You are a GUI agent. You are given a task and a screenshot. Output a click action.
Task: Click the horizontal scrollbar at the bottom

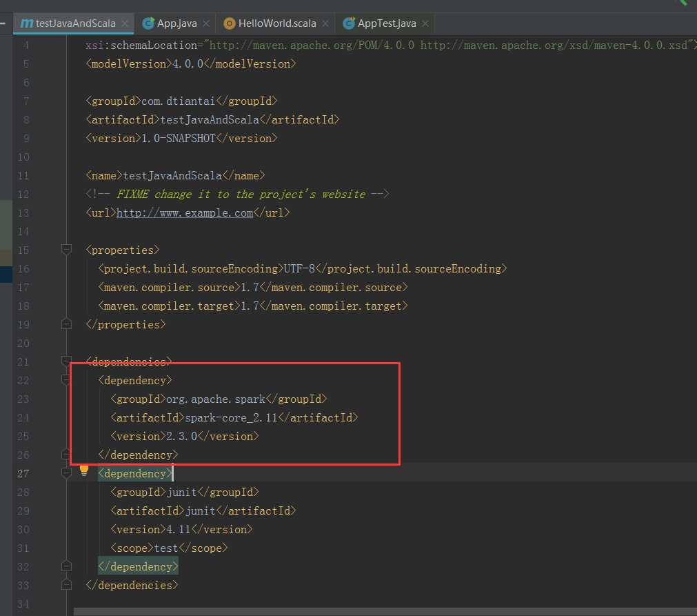point(385,611)
